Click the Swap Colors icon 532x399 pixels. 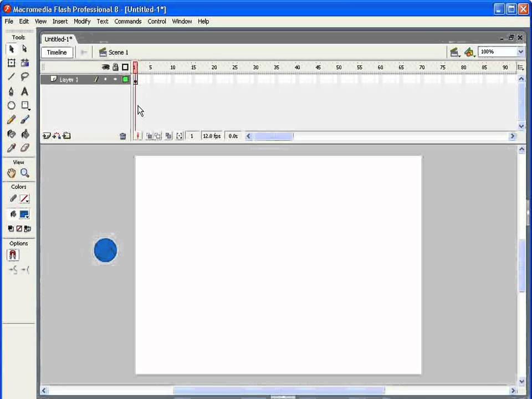(28, 229)
